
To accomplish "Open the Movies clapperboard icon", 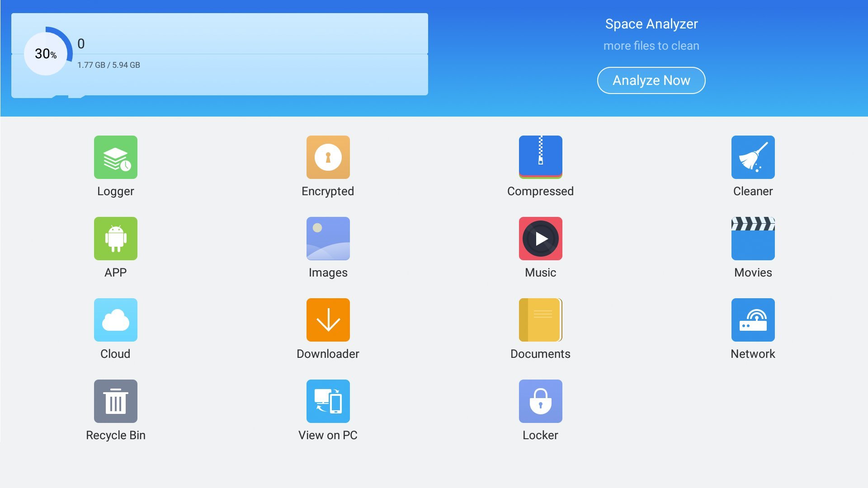I will tap(753, 239).
